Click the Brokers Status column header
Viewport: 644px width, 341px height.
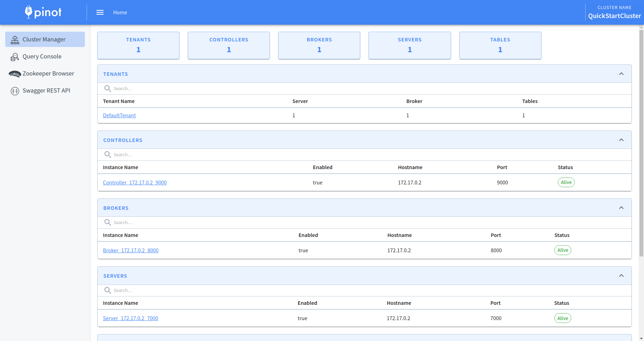tap(562, 235)
